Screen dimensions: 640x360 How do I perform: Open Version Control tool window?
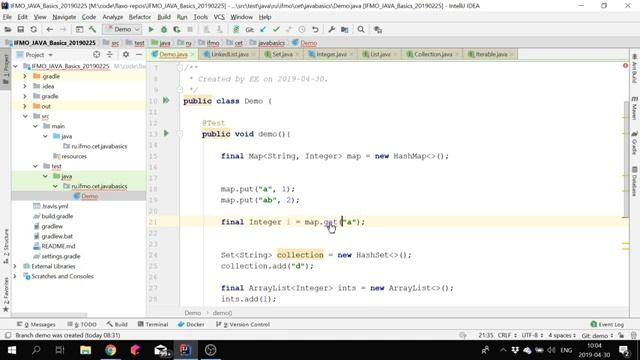coord(243,324)
